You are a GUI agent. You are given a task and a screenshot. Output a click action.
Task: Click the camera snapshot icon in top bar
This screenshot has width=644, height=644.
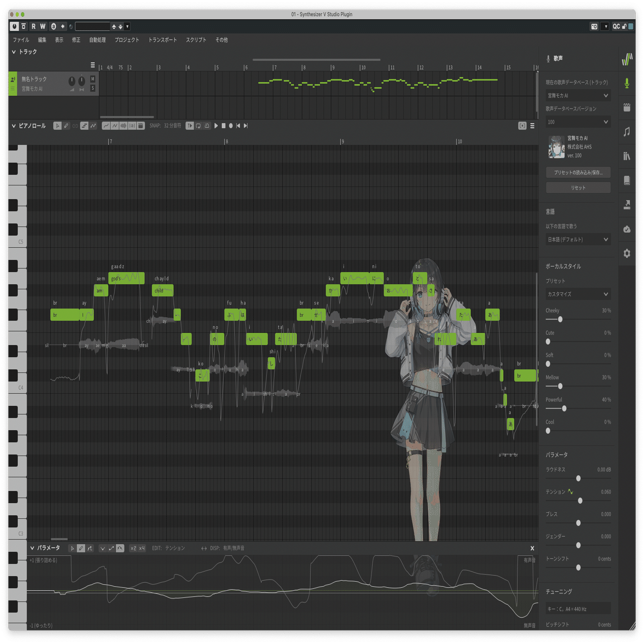tap(594, 26)
